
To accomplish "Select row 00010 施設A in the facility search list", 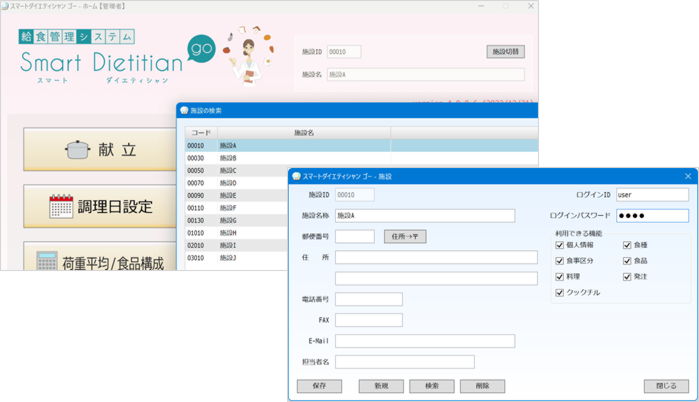I will tap(362, 146).
